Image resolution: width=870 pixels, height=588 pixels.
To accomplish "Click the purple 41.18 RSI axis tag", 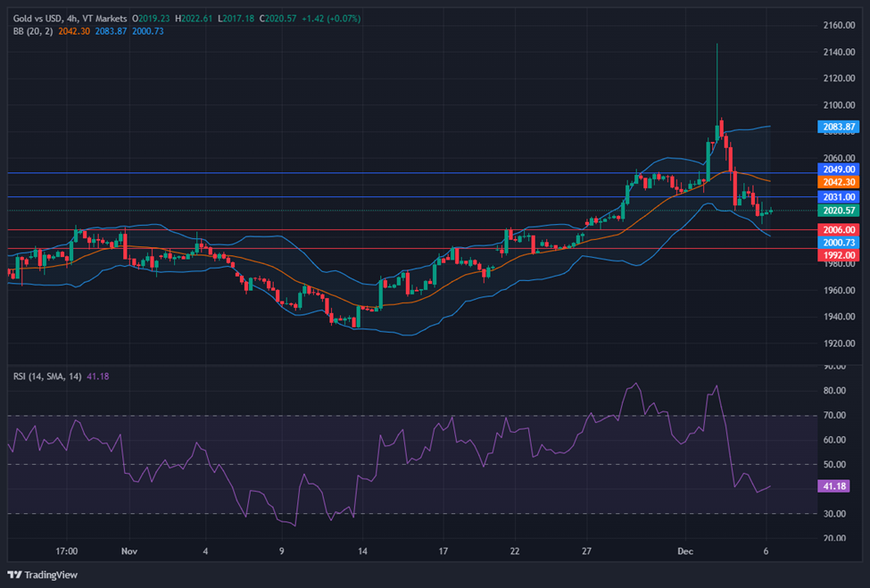I will [834, 486].
